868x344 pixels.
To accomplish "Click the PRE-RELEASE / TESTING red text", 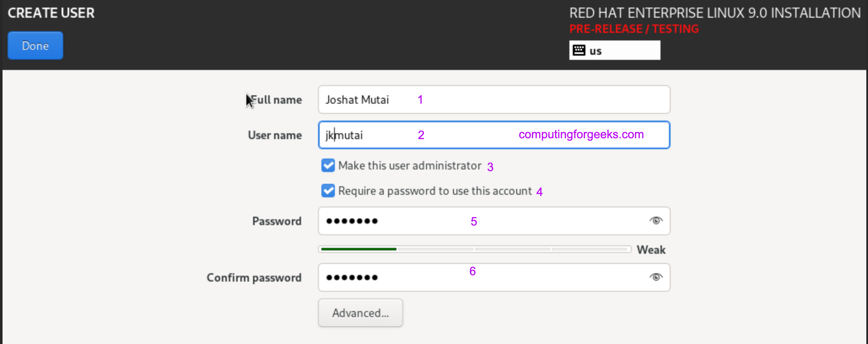I will pyautogui.click(x=634, y=29).
